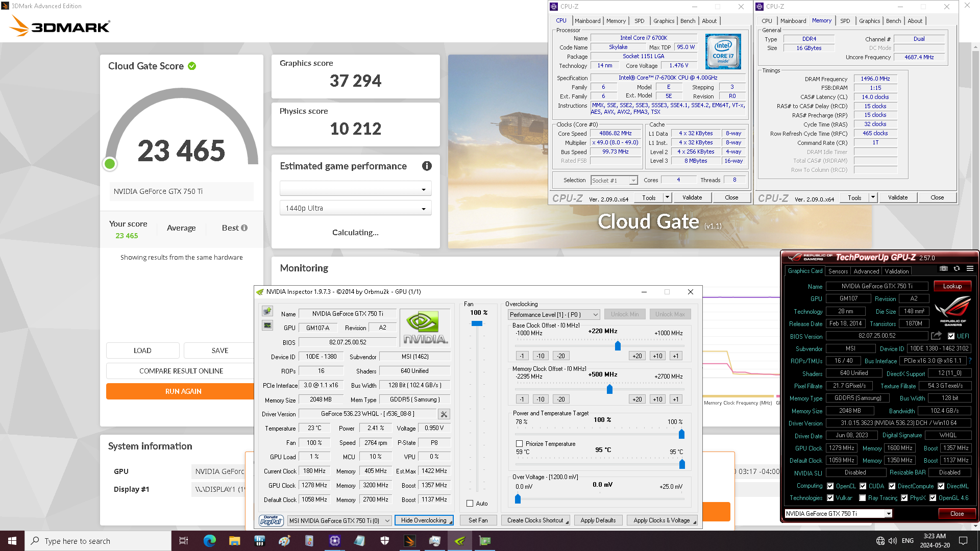The width and height of the screenshot is (980, 551).
Task: Open the GPU-Z graphics card selector dropdown
Action: [x=838, y=514]
